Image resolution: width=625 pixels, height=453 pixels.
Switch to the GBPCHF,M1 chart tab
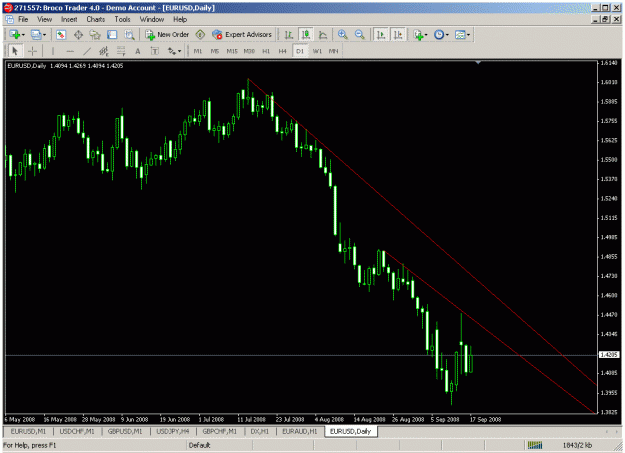[220, 431]
